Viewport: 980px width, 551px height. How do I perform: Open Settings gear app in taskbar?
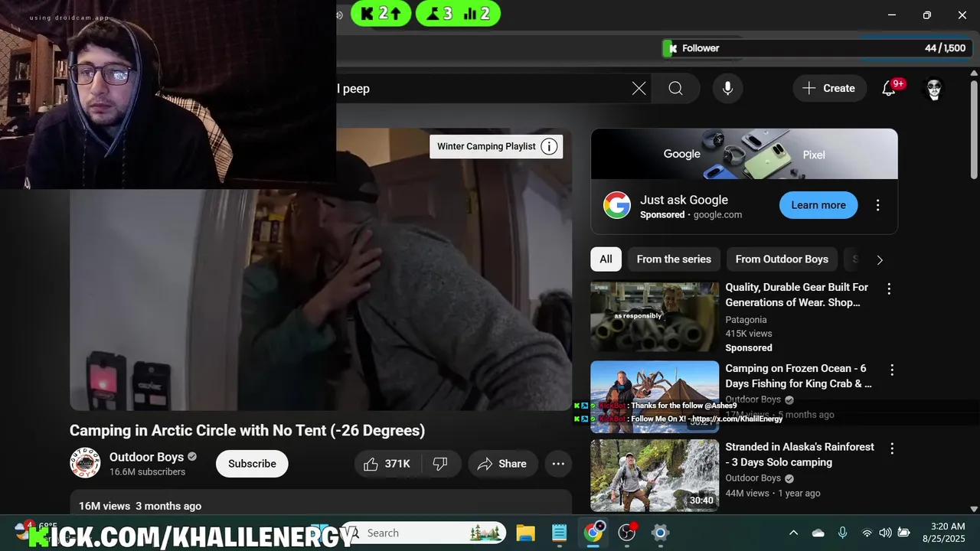click(x=660, y=533)
